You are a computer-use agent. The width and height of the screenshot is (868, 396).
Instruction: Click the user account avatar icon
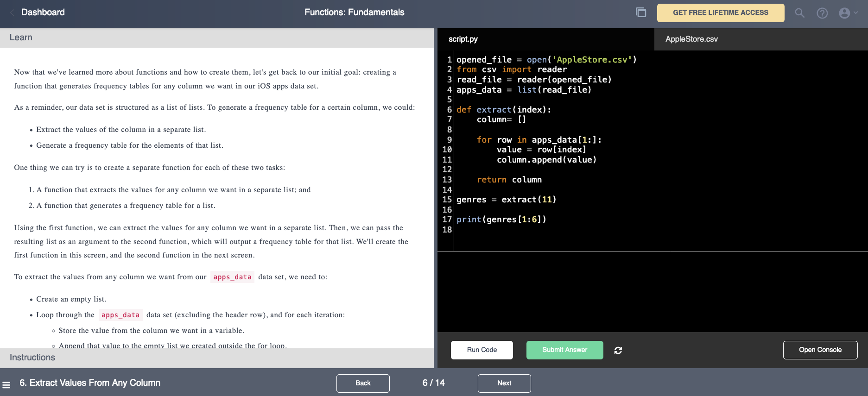click(x=844, y=13)
